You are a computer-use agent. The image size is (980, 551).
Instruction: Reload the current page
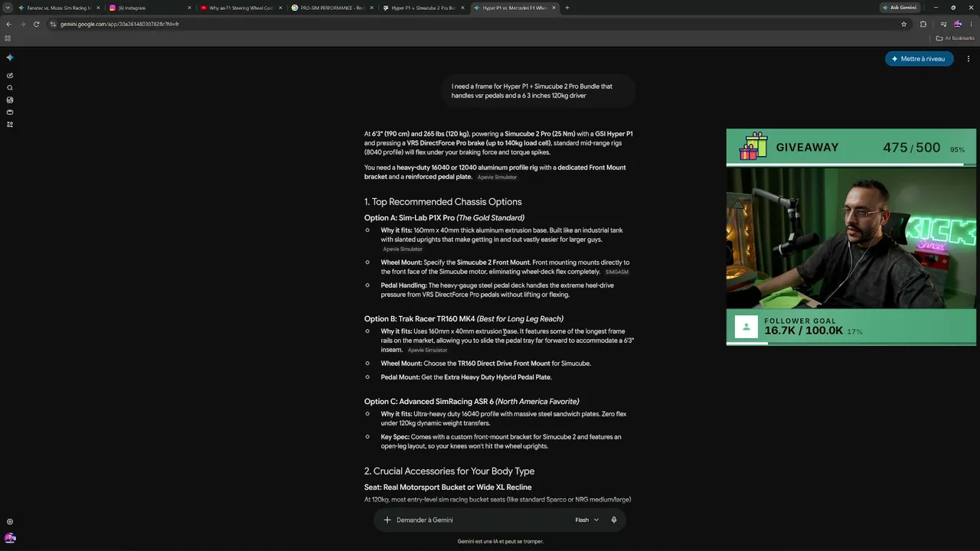(x=36, y=24)
